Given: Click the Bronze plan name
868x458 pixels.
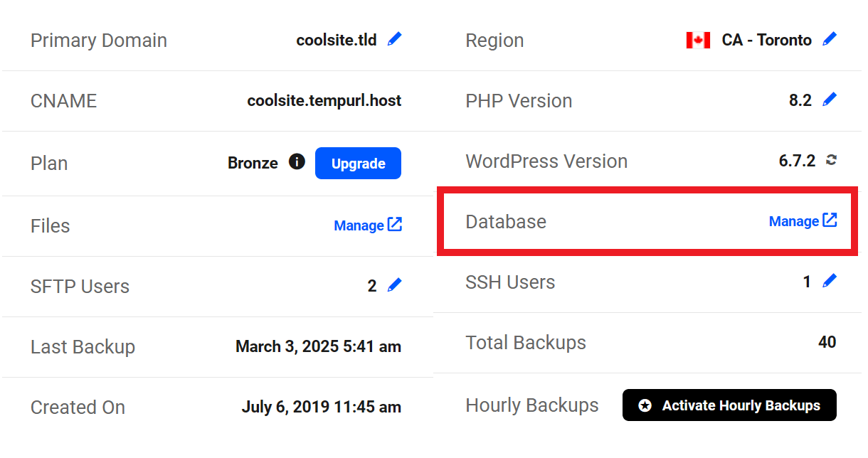Looking at the screenshot, I should (x=253, y=163).
